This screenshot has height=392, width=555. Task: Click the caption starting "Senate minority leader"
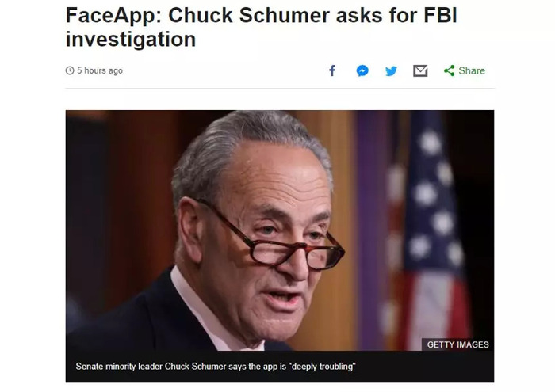pos(215,367)
